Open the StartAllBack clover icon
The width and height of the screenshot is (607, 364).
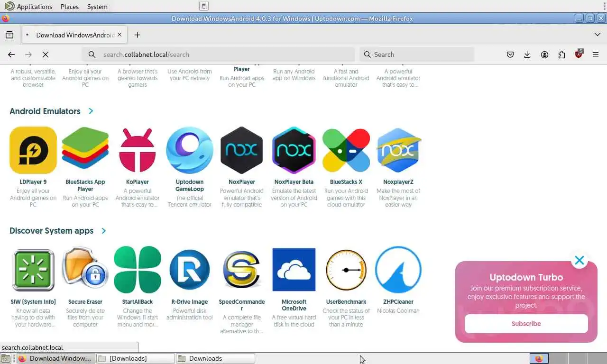tap(138, 270)
